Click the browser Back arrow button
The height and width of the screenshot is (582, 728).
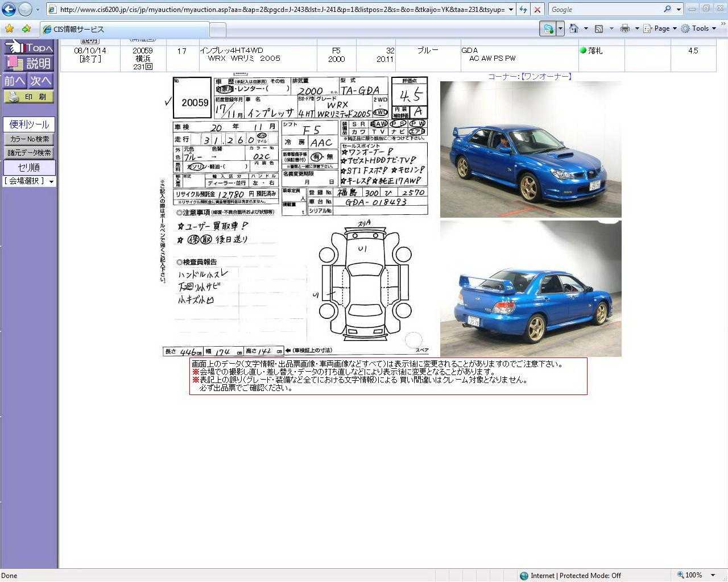pos(9,10)
